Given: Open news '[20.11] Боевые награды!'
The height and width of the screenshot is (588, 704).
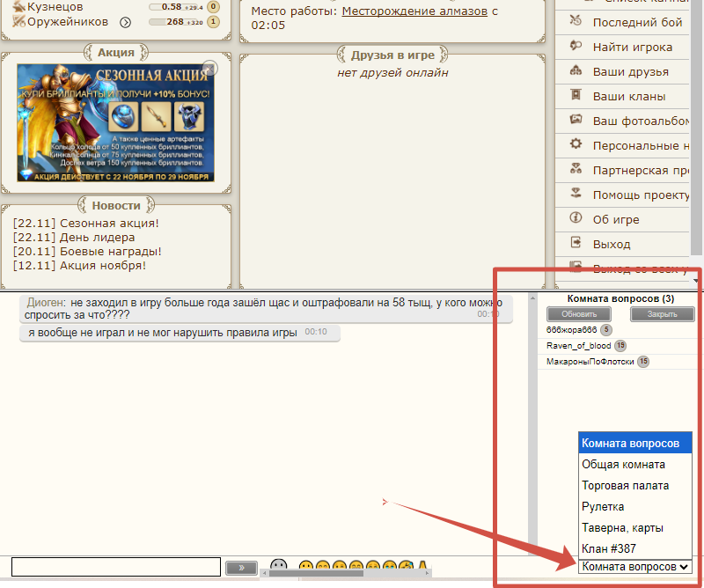Looking at the screenshot, I should tap(87, 251).
